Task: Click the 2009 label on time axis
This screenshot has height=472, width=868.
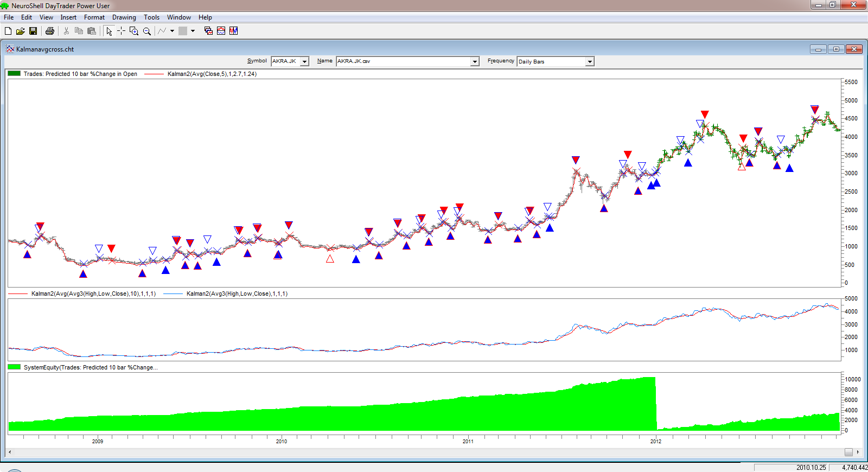Action: [98, 441]
